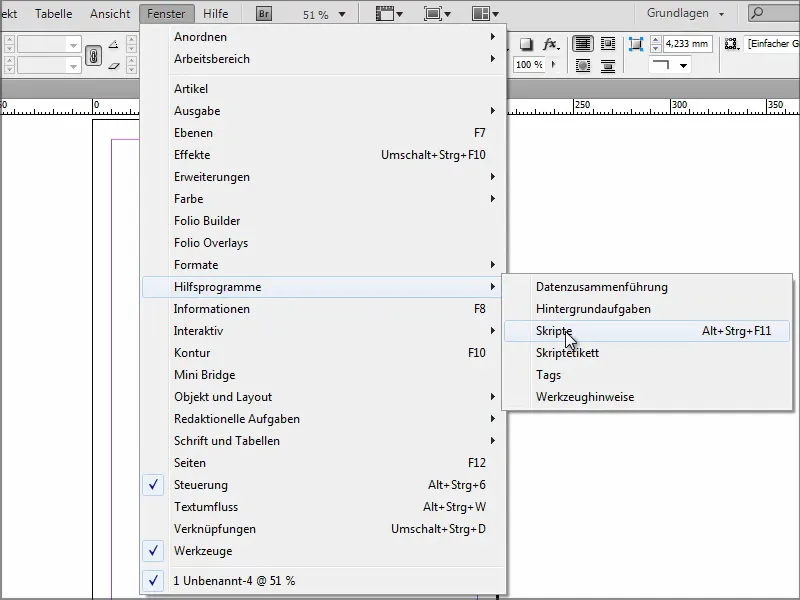Expand the Farbe submenu

(323, 198)
